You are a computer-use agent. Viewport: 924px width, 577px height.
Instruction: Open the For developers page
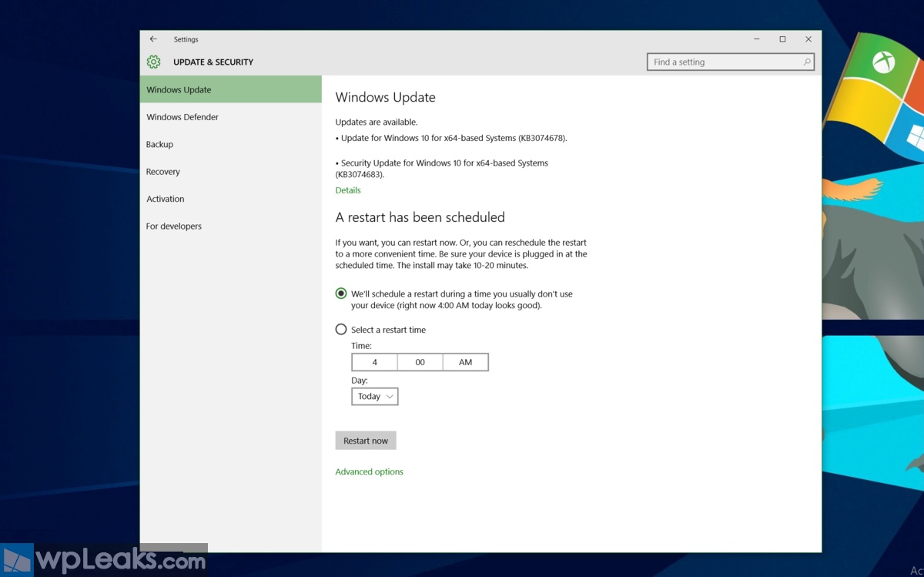point(174,226)
